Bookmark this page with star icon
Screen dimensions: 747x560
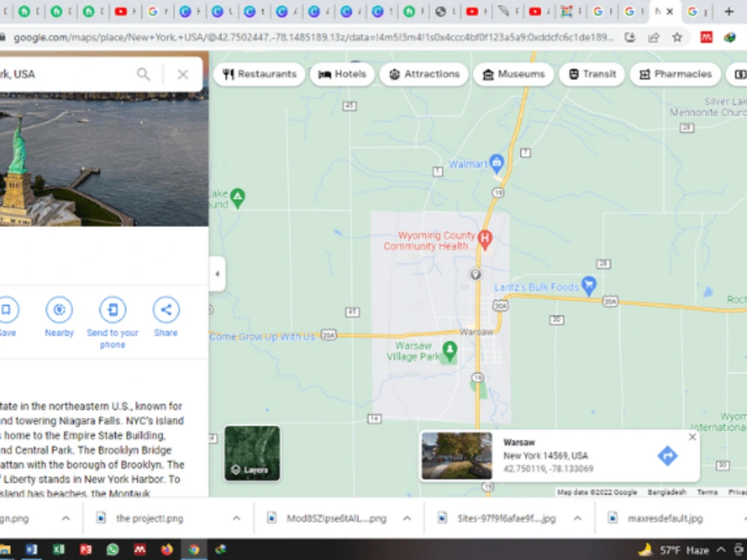(677, 37)
